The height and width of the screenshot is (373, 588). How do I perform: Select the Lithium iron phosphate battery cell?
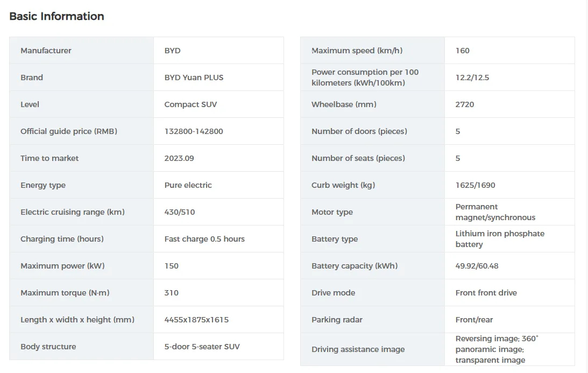[500, 239]
